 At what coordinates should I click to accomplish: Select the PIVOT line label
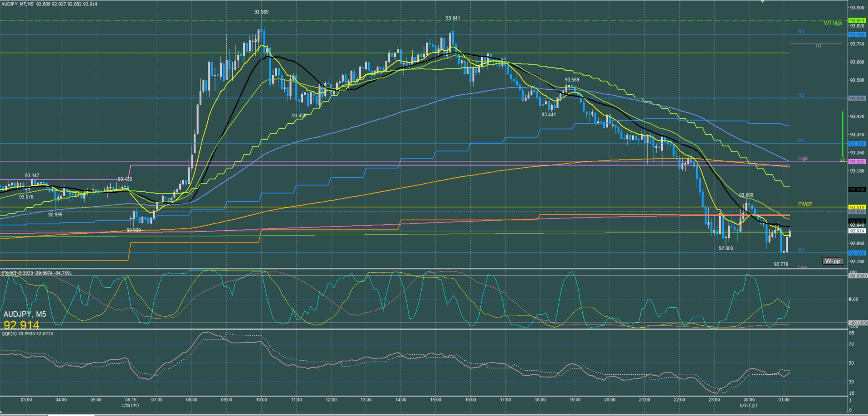tap(805, 204)
